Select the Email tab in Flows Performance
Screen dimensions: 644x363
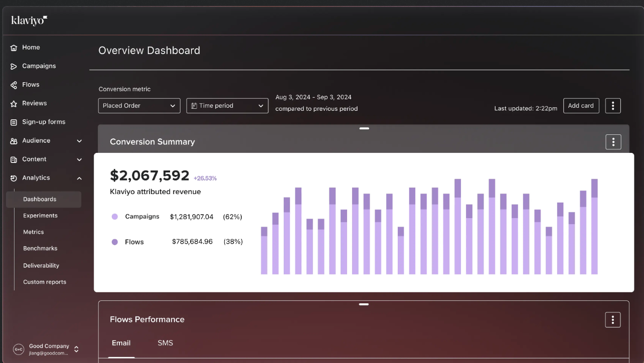121,343
